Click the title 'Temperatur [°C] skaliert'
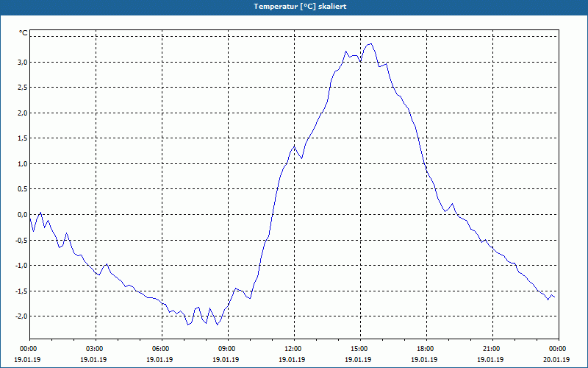 tap(300, 7)
